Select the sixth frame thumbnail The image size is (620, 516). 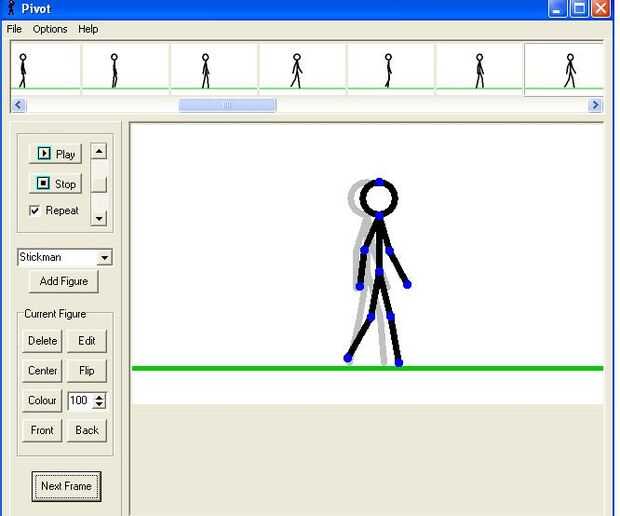pyautogui.click(x=479, y=69)
